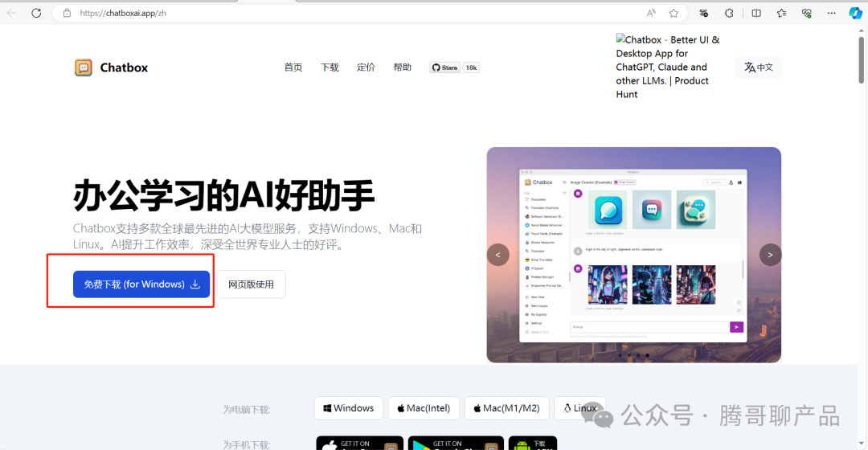Activate the Read Aloud icon
This screenshot has width=868, height=450.
coord(651,13)
